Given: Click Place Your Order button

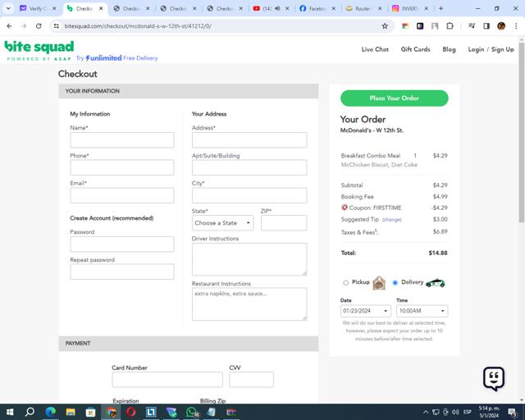Looking at the screenshot, I should (x=394, y=98).
